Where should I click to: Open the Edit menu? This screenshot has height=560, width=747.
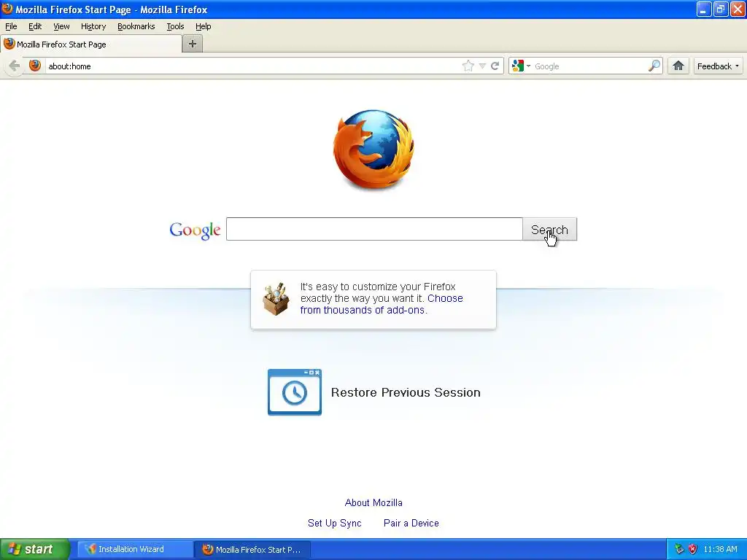coord(35,26)
